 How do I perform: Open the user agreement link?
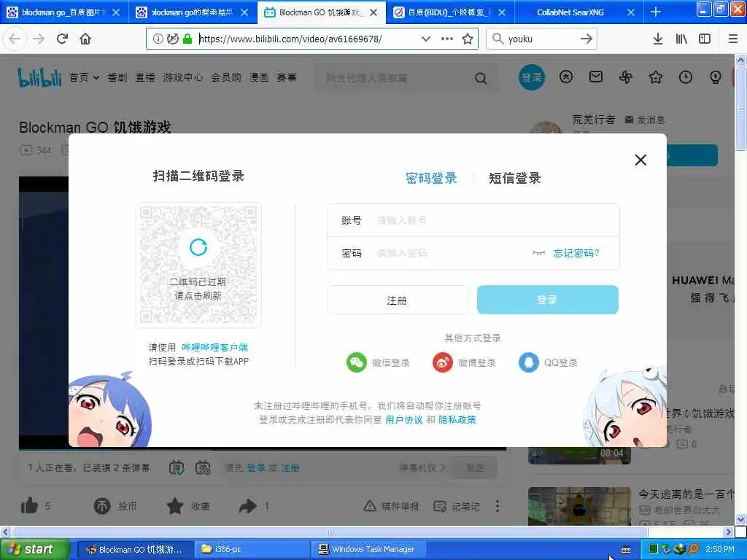tap(404, 419)
